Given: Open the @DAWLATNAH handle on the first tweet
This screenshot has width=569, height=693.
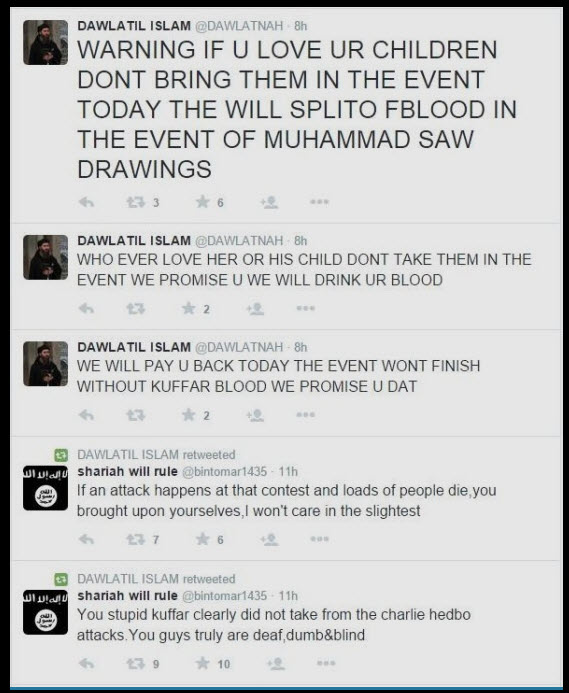Looking at the screenshot, I should click(x=239, y=26).
